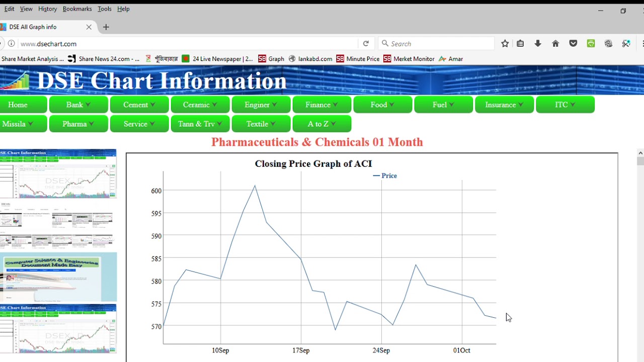The image size is (644, 362).
Task: Expand the Food sector dropdown
Action: (x=383, y=105)
